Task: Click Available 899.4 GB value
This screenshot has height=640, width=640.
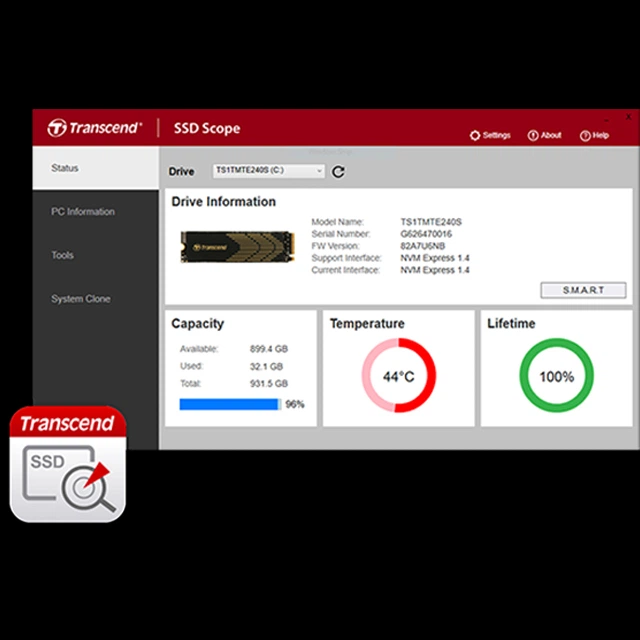Action: coord(269,349)
